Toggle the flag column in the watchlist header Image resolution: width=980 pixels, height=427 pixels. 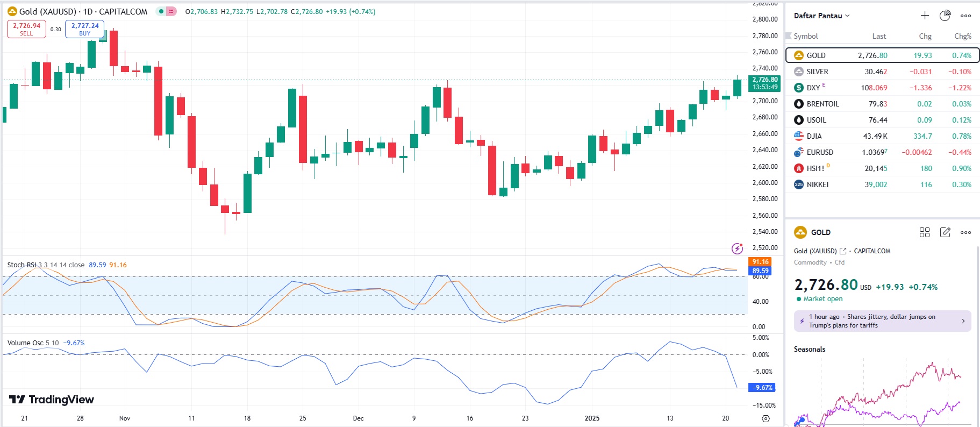click(x=789, y=36)
